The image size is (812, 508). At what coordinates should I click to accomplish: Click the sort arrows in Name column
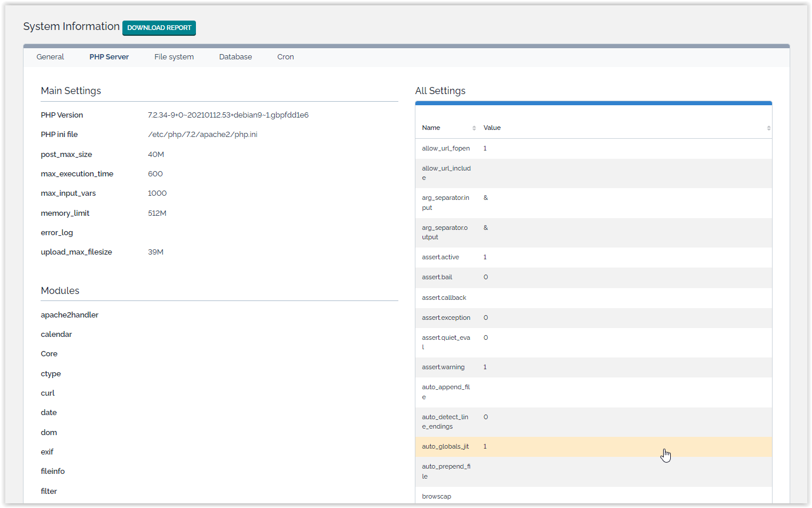click(474, 128)
